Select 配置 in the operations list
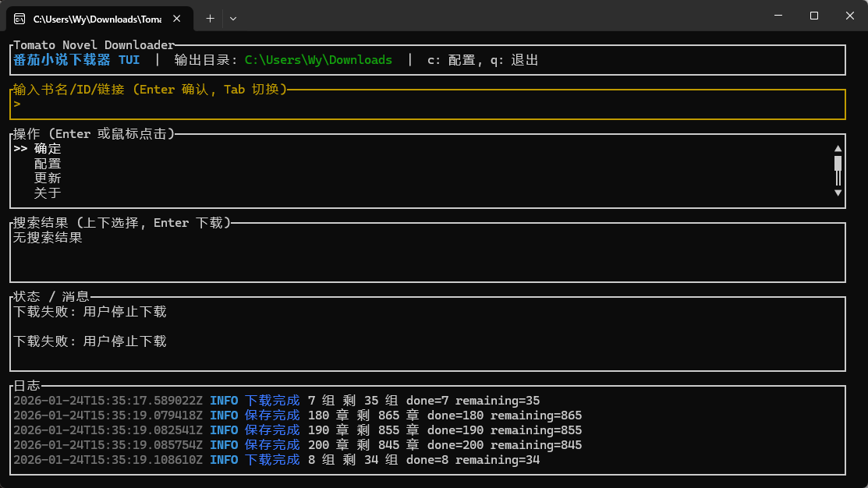The height and width of the screenshot is (488, 868). [48, 164]
